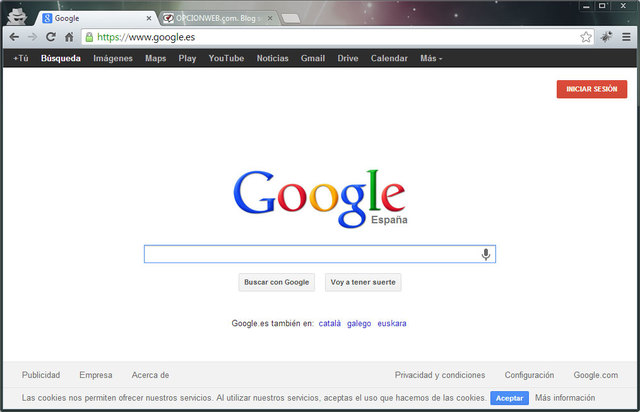Open the Chrome hamburger menu

click(626, 37)
